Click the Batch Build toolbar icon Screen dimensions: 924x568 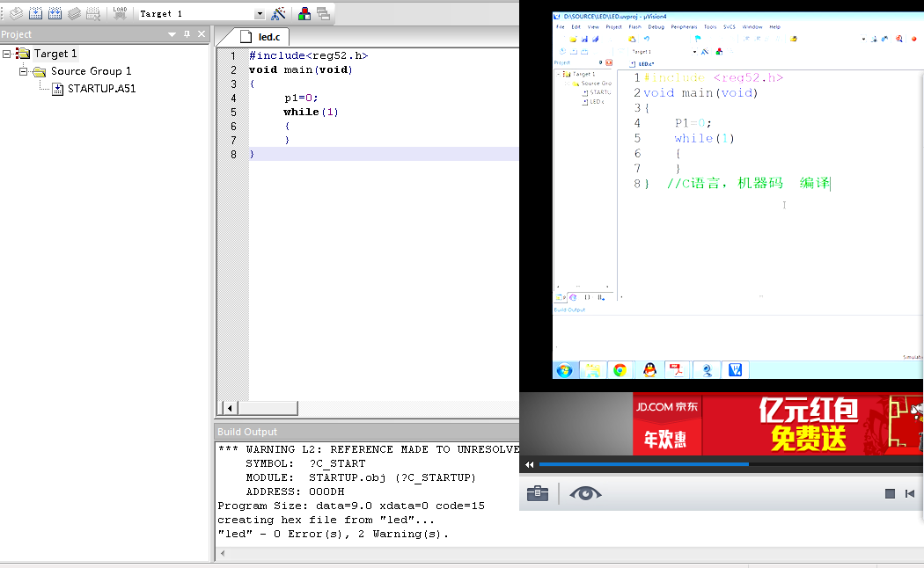74,13
